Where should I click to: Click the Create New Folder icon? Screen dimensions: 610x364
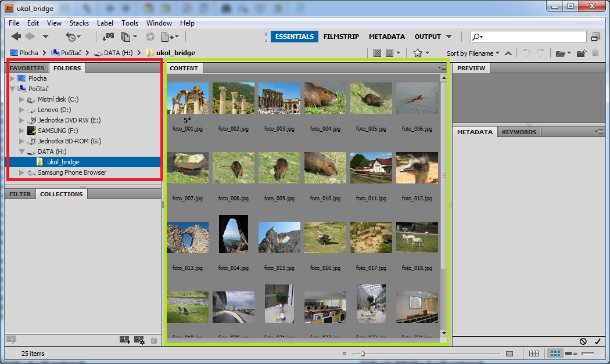(x=581, y=53)
